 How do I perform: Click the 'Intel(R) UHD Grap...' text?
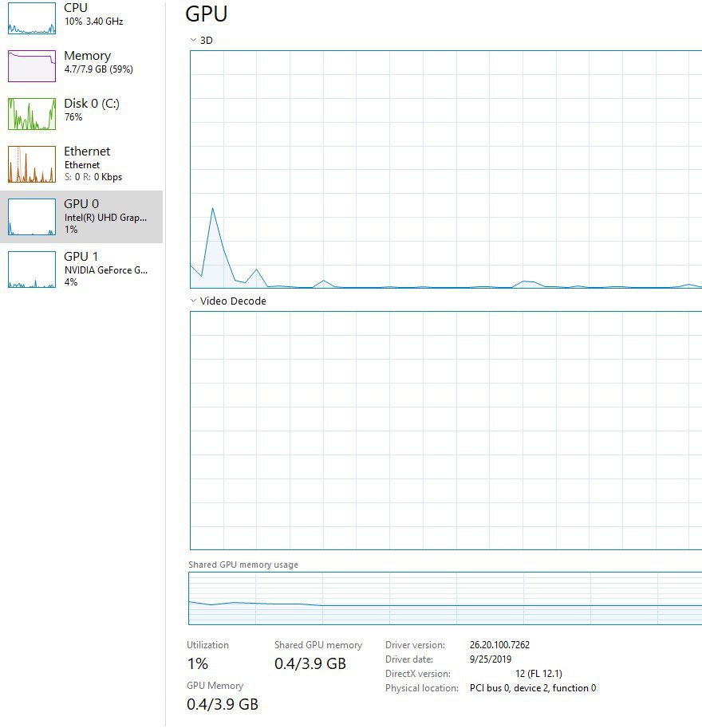pyautogui.click(x=105, y=218)
